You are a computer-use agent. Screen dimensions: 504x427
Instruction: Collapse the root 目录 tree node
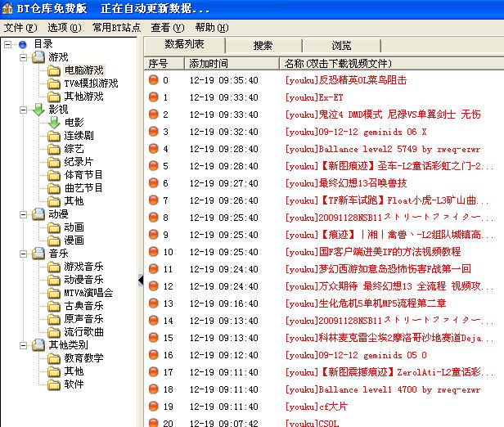[x=7, y=44]
